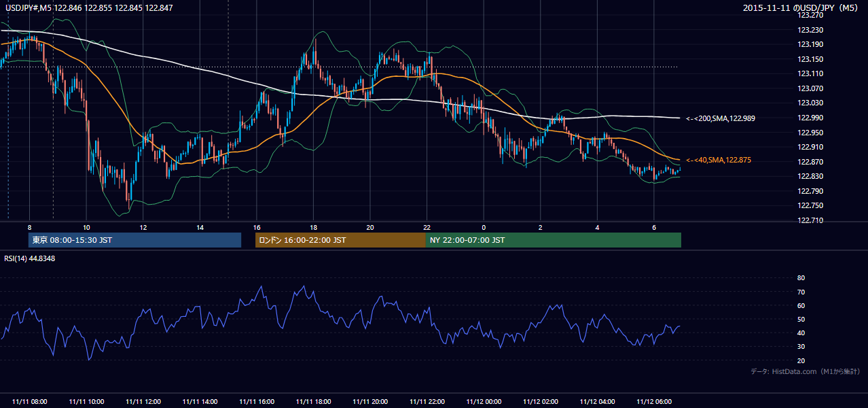This screenshot has width=868, height=408.
Task: Click the 123.110 price axis label
Action: (x=810, y=73)
